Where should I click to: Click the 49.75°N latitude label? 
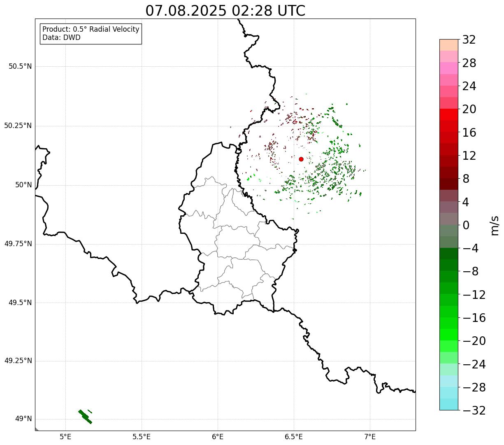(18, 244)
